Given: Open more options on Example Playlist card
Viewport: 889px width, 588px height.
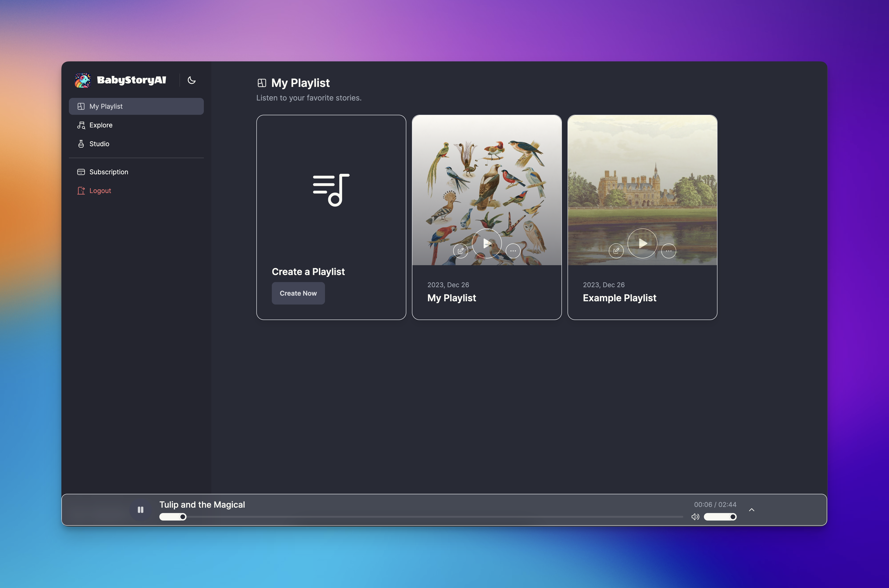Looking at the screenshot, I should [x=669, y=251].
